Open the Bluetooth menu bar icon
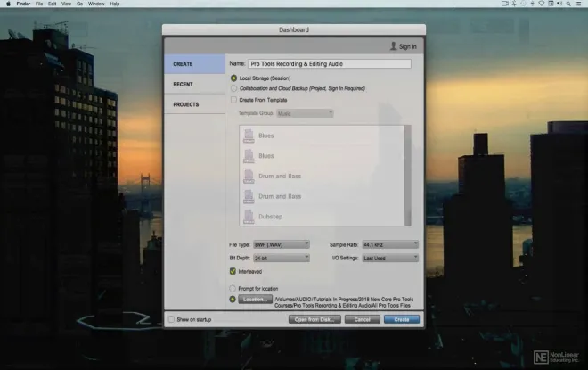 pyautogui.click(x=514, y=4)
